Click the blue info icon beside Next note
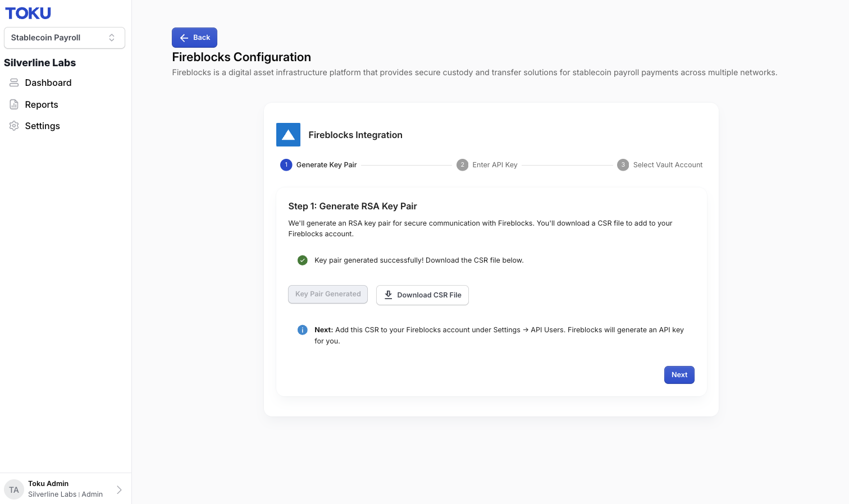 [x=302, y=330]
